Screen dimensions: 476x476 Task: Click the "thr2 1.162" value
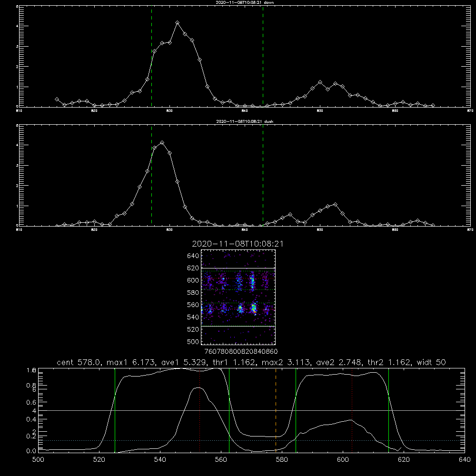[x=389, y=362]
